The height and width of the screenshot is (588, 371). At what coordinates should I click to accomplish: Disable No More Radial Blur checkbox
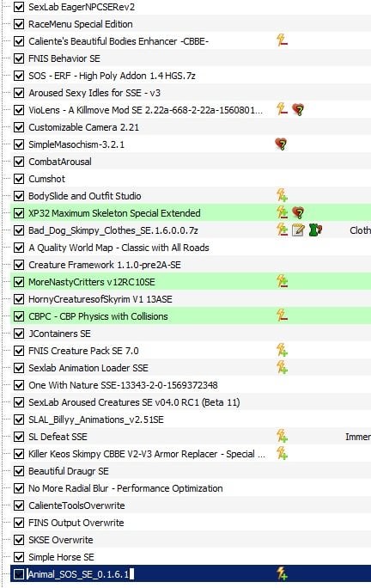[x=19, y=488]
